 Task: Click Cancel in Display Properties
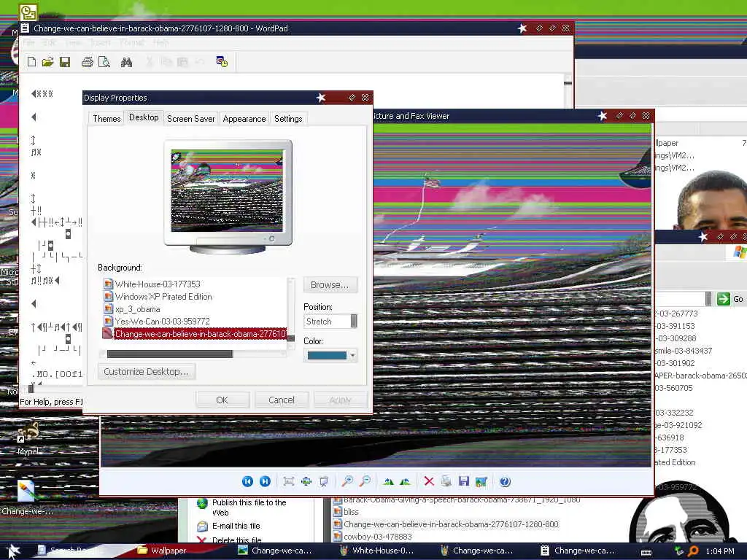281,400
